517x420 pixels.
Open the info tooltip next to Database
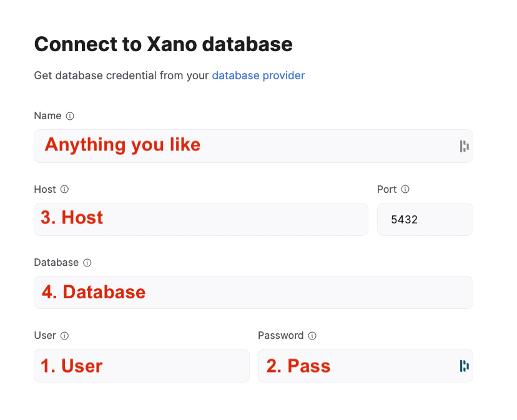(x=87, y=262)
